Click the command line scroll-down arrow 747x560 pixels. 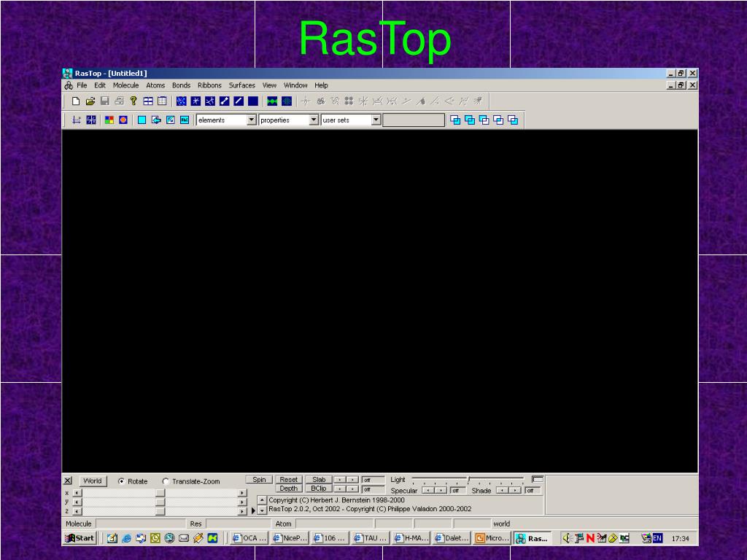pos(262,510)
